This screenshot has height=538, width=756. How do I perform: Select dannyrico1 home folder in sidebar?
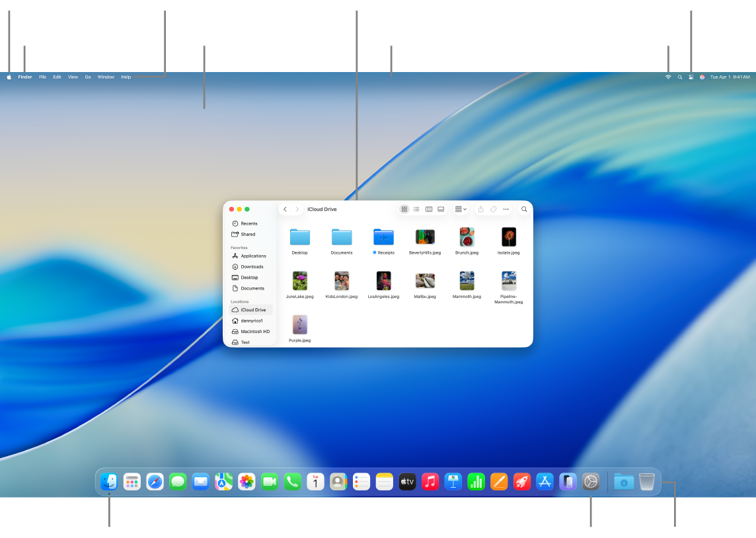[x=250, y=321]
